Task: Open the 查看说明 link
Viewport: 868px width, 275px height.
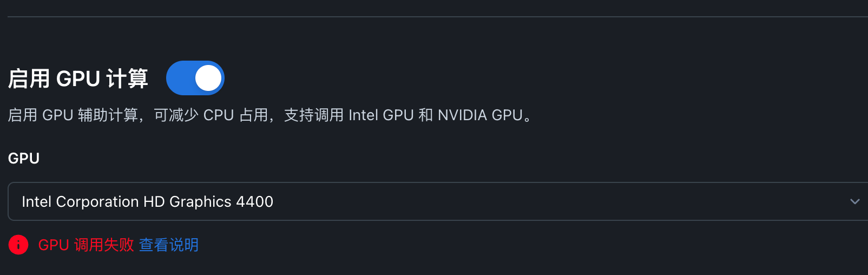Action: click(x=169, y=245)
